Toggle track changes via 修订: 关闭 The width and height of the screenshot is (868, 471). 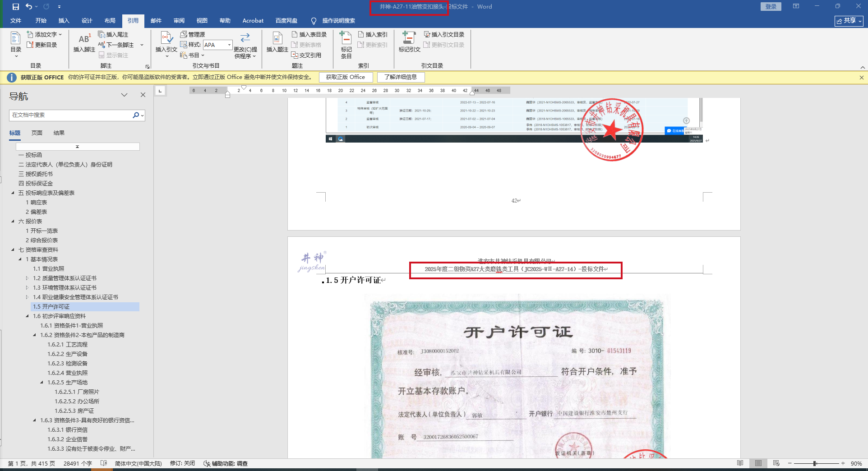pos(182,463)
